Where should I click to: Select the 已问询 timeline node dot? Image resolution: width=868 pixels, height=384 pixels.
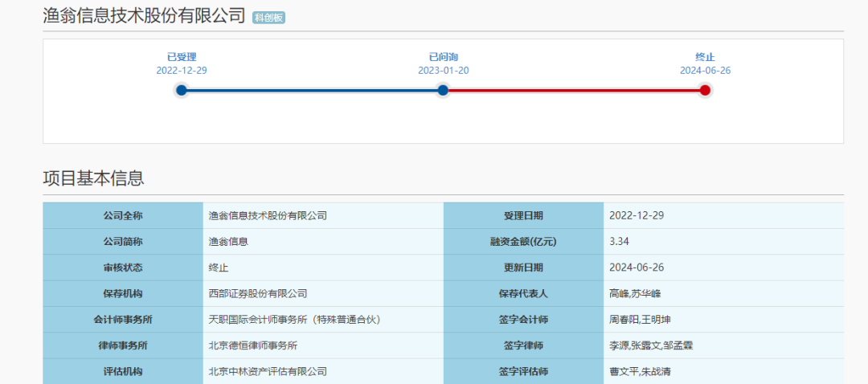(x=443, y=90)
